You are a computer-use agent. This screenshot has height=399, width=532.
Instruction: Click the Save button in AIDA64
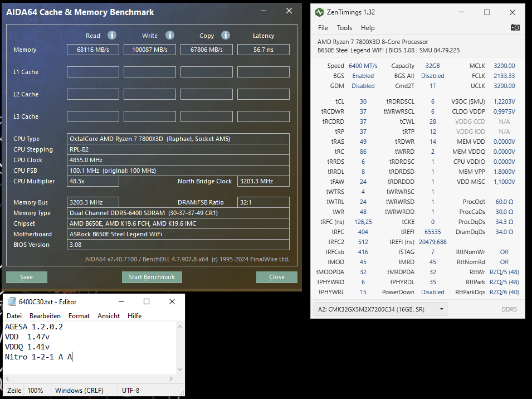27,277
